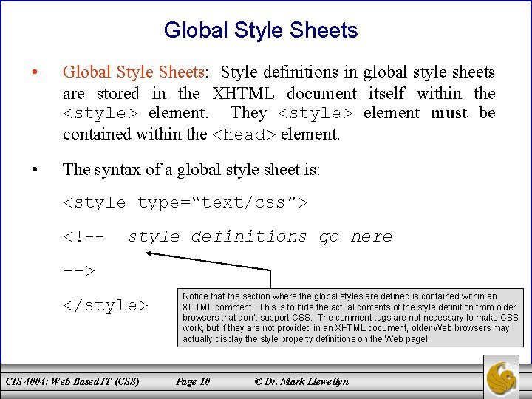Click the first <style> code text in paragraph

pos(100,113)
